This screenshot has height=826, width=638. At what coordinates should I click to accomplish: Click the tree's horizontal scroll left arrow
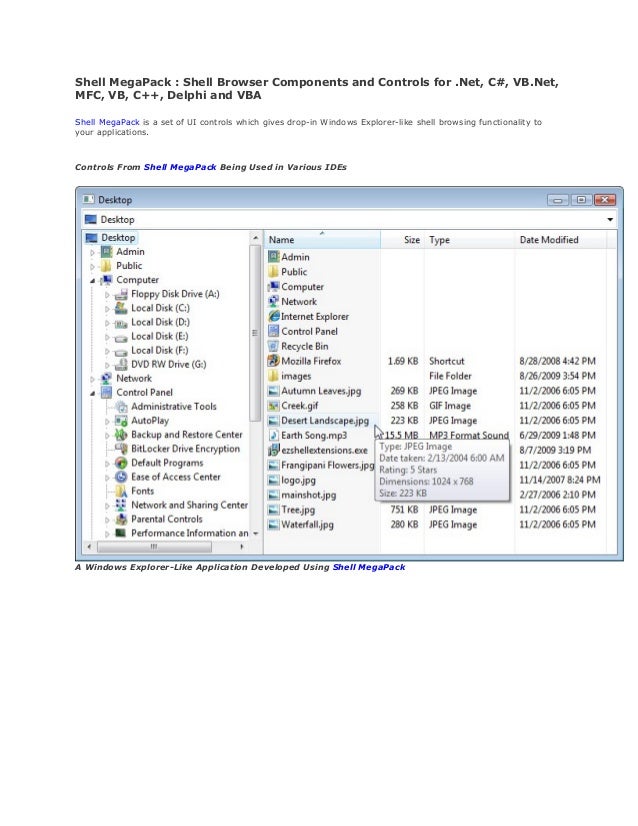[x=90, y=547]
